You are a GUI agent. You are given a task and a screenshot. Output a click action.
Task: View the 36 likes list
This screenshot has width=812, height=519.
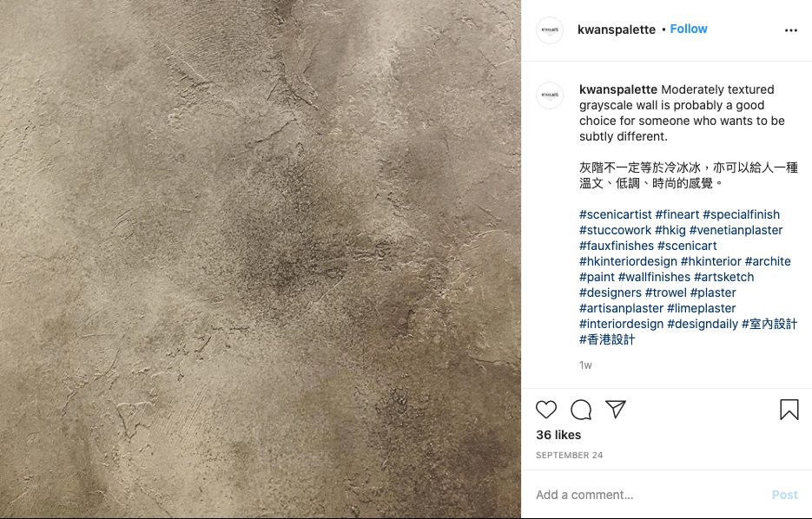pyautogui.click(x=558, y=435)
